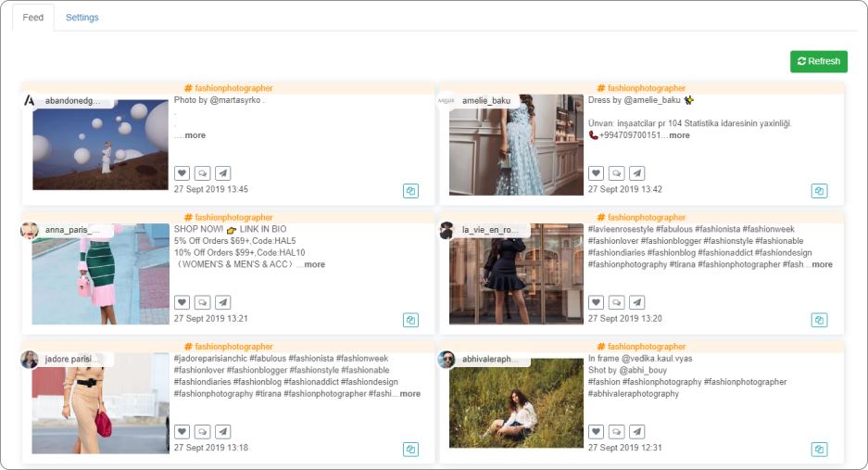The width and height of the screenshot is (868, 470).
Task: Comment on the amelie_baku post
Action: (616, 173)
